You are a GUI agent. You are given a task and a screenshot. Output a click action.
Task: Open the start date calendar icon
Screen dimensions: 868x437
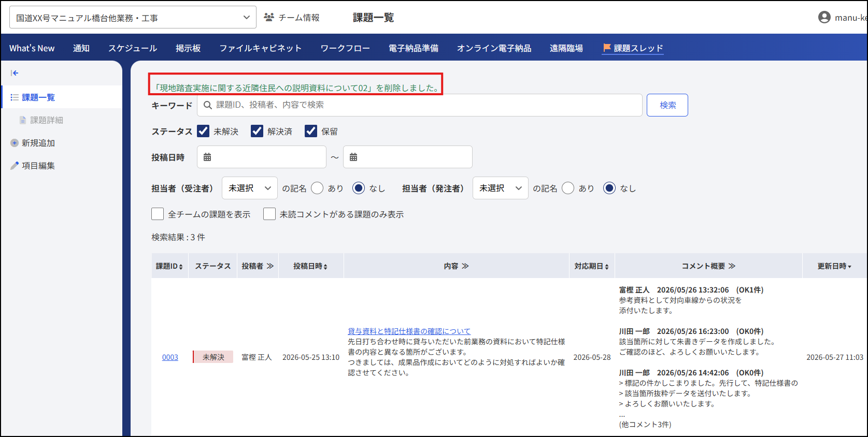pyautogui.click(x=207, y=157)
